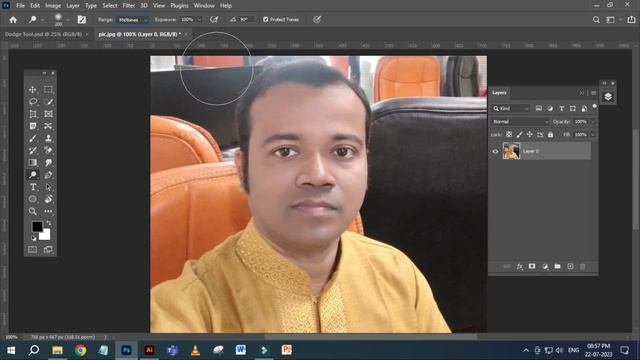The width and height of the screenshot is (640, 360).
Task: Open the Range Midtones dropdown
Action: (x=133, y=20)
